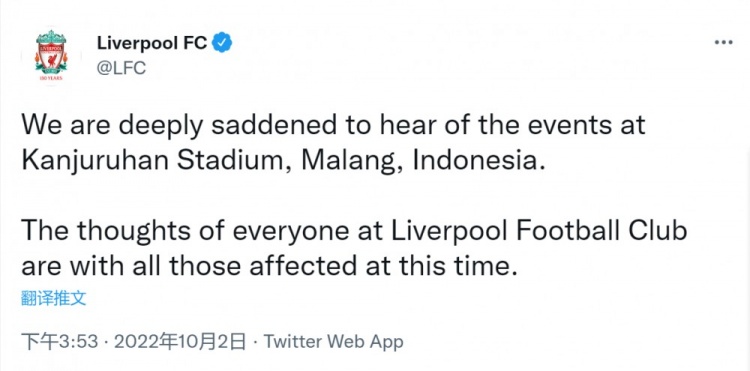Click the 150 YEARS text below the crest
Screen dimensions: 750x371
pyautogui.click(x=51, y=78)
